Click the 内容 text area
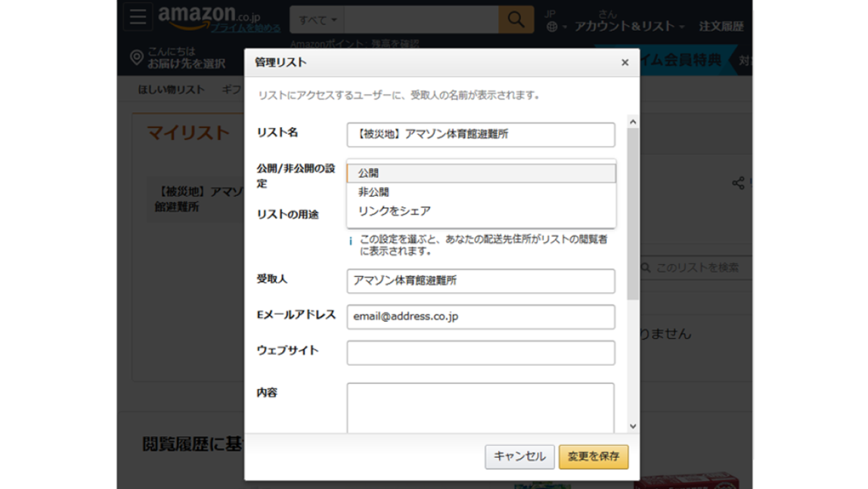The height and width of the screenshot is (489, 868). tap(481, 408)
